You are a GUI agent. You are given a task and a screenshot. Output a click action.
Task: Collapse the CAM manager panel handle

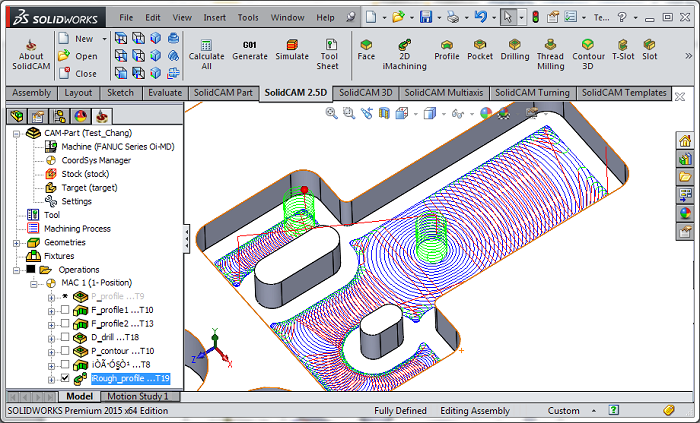187,239
